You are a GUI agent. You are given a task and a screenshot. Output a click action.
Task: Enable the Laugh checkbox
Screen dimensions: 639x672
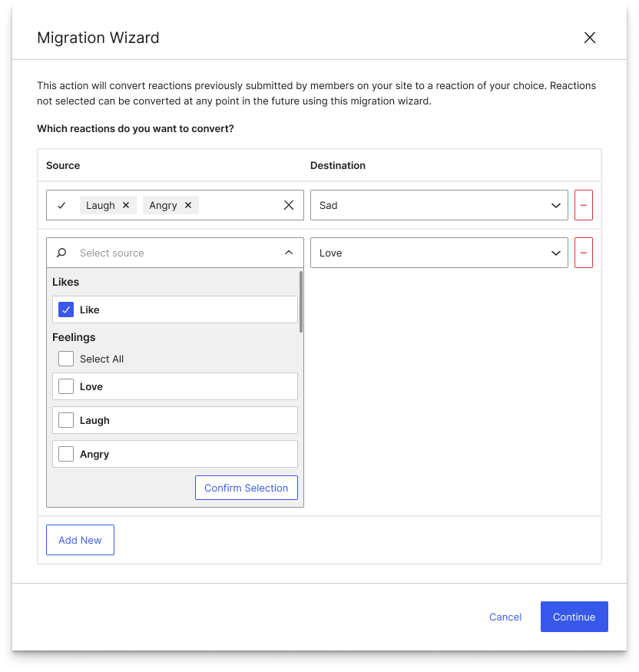pyautogui.click(x=66, y=421)
